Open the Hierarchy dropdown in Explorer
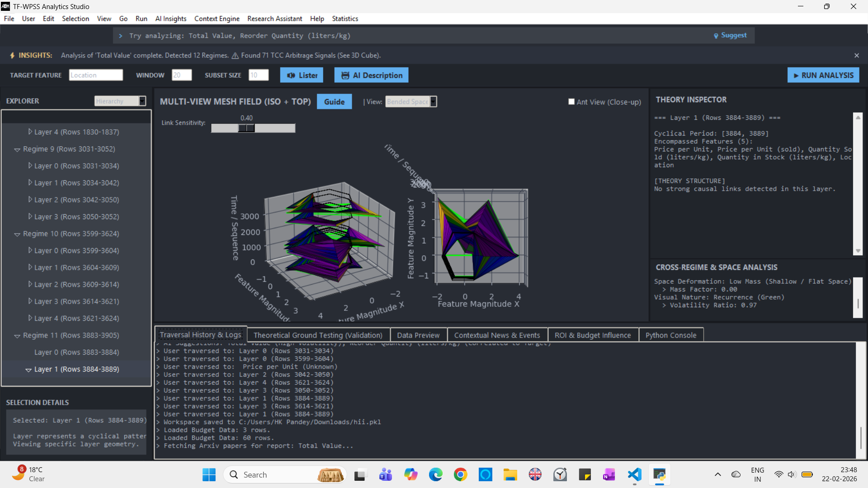Viewport: 868px width, 488px height. 142,101
